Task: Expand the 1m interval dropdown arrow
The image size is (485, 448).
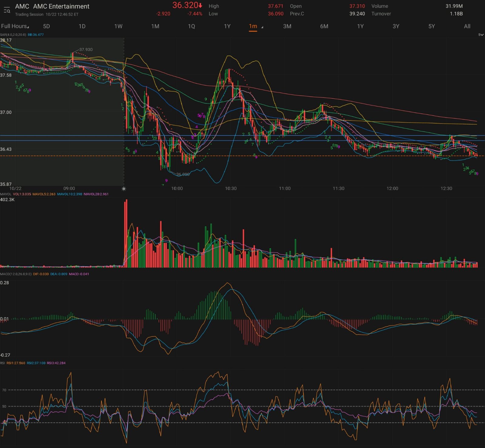Action: pos(262,27)
